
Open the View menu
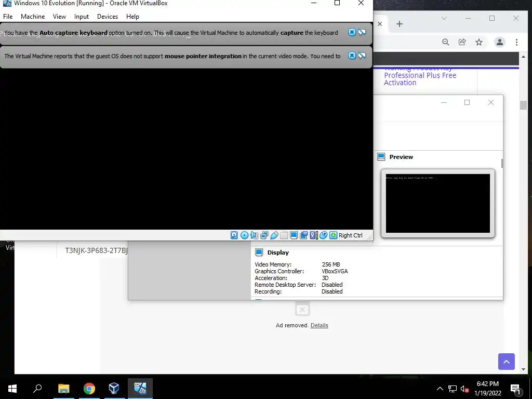[x=59, y=17]
